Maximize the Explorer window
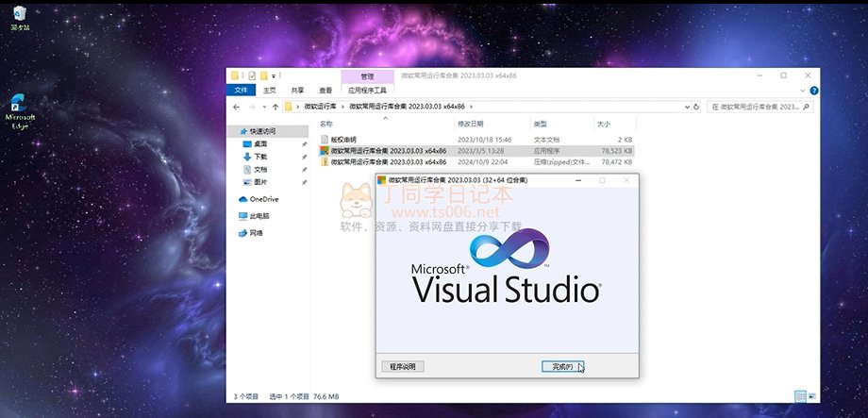 coord(783,75)
